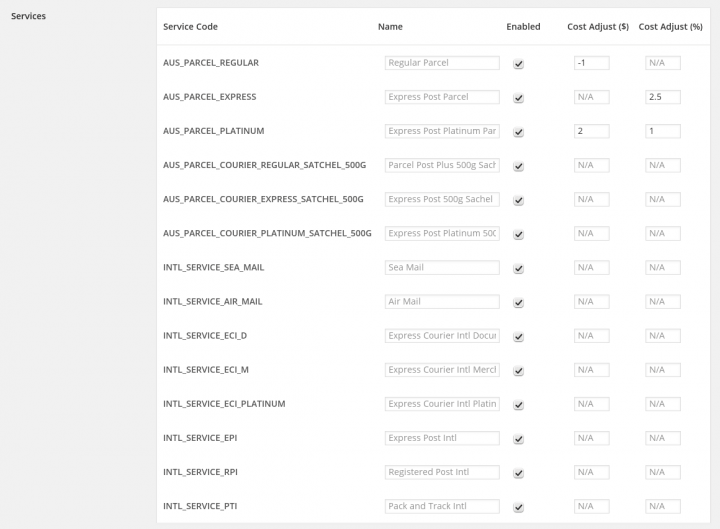Click percent adjust field for INTL_SERVICE_RPI

(663, 472)
